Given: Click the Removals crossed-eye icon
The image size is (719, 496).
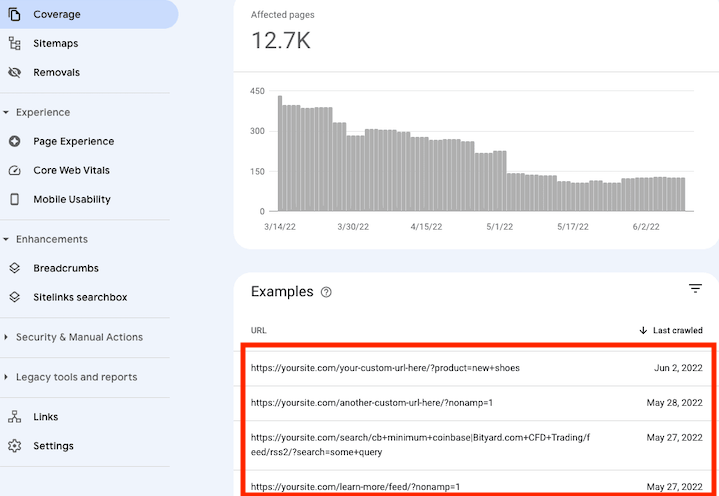Looking at the screenshot, I should point(14,72).
